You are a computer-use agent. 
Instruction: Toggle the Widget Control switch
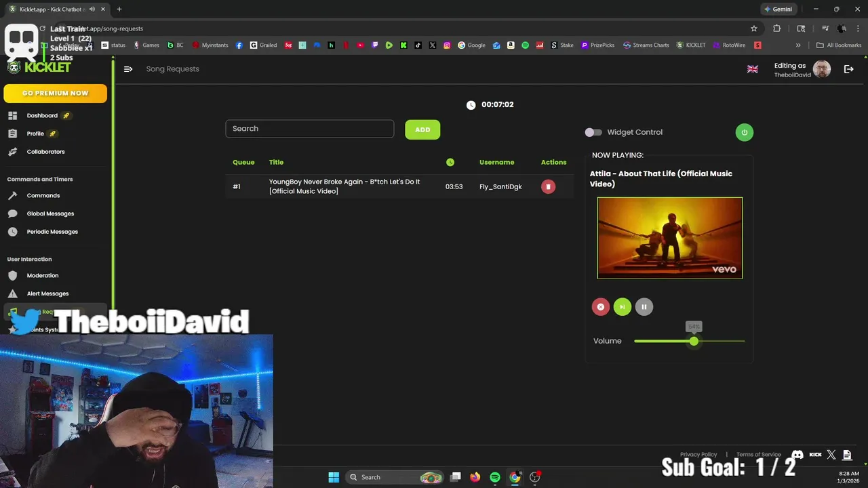tap(593, 132)
